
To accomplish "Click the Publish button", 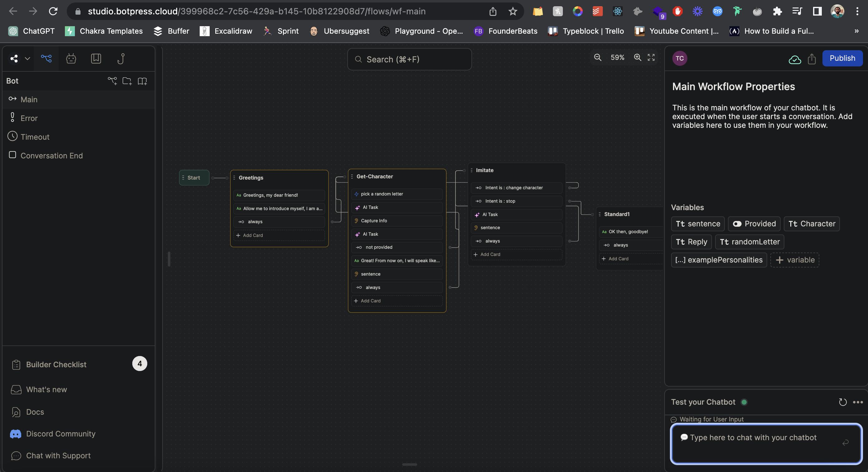I will [842, 58].
